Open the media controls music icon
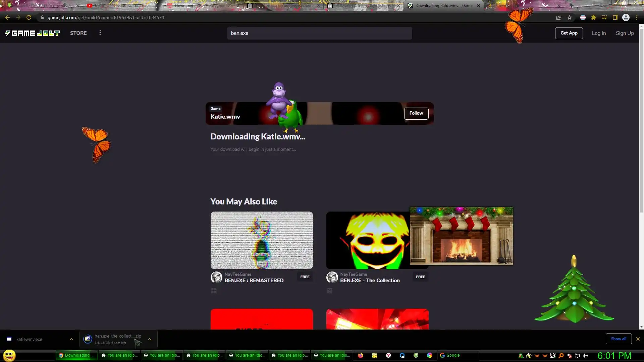 pyautogui.click(x=604, y=17)
